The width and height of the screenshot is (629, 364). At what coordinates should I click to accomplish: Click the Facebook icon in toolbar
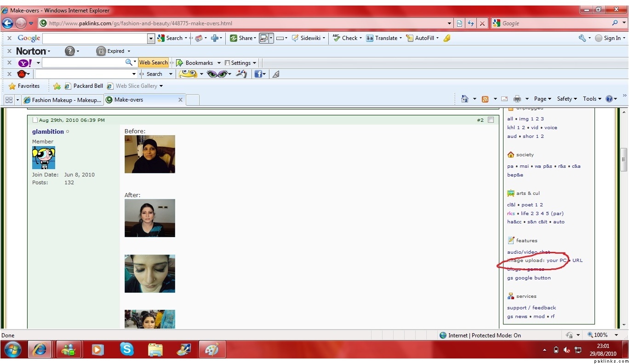258,74
